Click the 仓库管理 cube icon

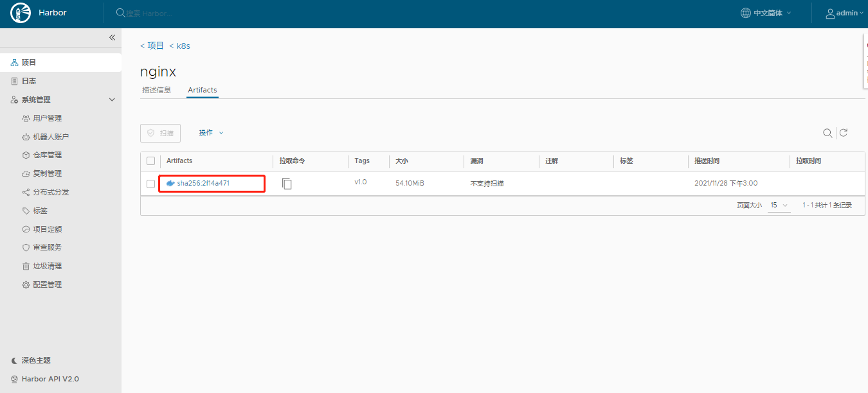26,155
